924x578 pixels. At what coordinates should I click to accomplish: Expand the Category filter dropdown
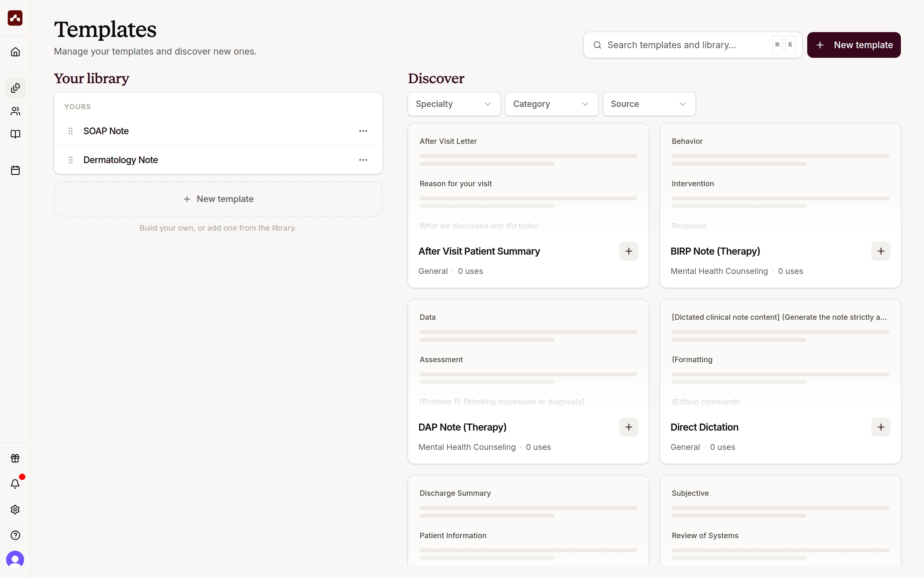point(552,104)
